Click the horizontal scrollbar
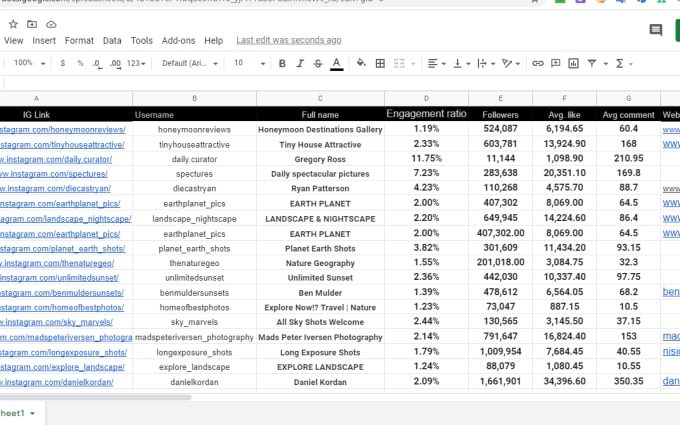 coord(95,397)
